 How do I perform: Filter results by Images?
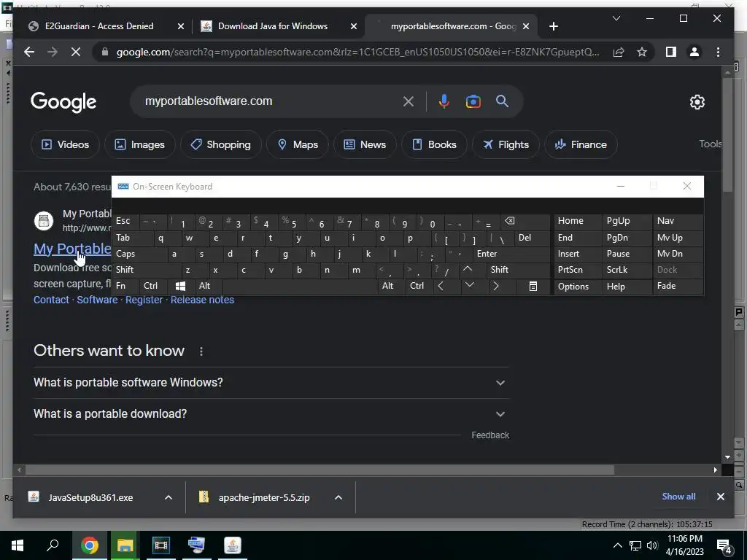pyautogui.click(x=139, y=144)
